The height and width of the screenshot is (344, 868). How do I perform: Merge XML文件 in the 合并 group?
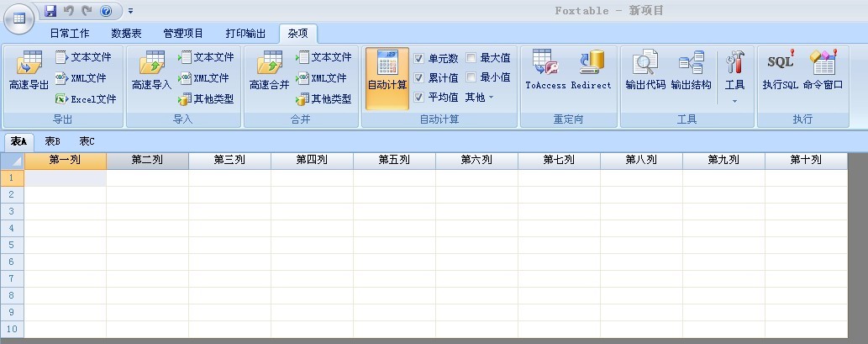point(322,78)
